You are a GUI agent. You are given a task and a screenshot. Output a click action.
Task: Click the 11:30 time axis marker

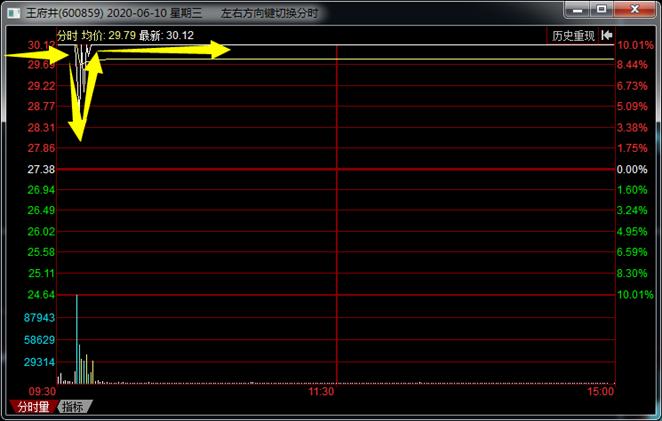(321, 393)
